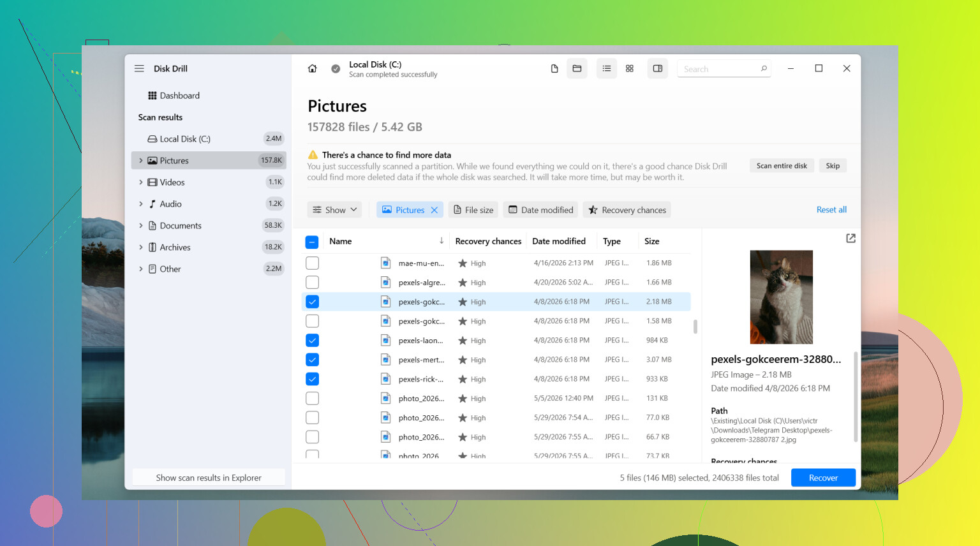980x546 pixels.
Task: Toggle the preview panel icon
Action: pos(658,68)
